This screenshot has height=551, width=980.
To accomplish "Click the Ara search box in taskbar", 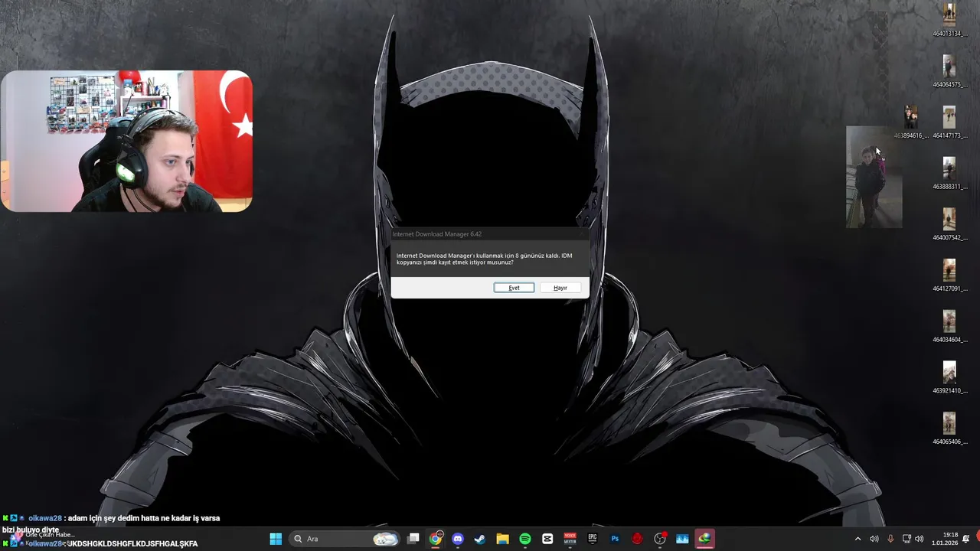I will (345, 539).
